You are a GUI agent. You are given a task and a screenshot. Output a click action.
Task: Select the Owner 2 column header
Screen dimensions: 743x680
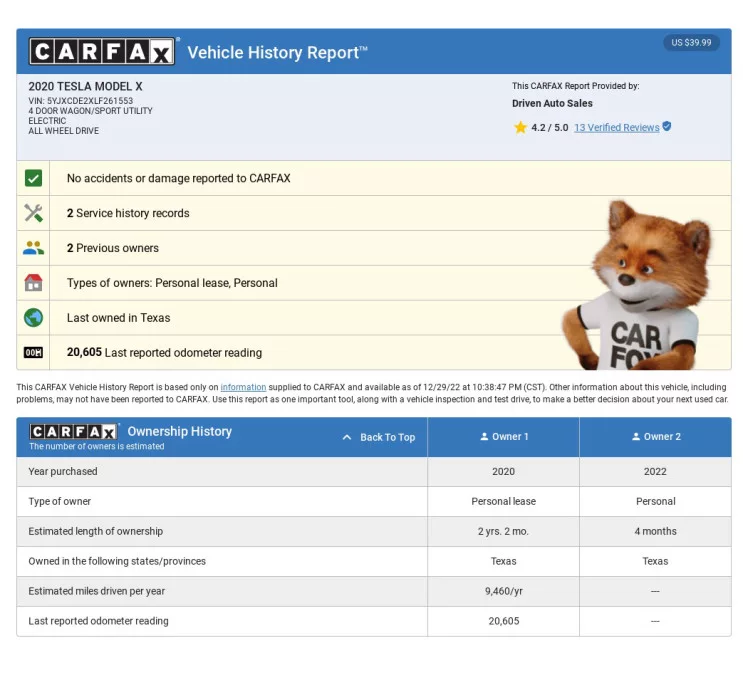pyautogui.click(x=655, y=437)
